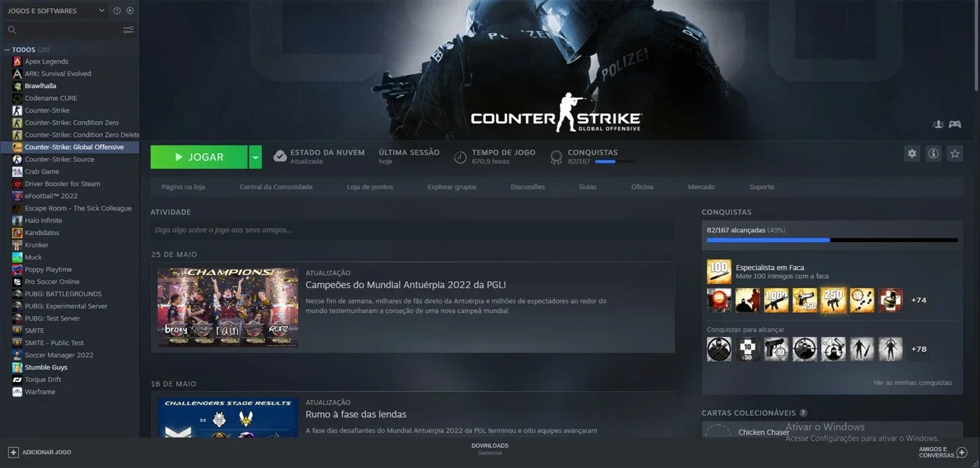
Task: Click the ADICIONAR JOGO plus button
Action: click(13, 452)
